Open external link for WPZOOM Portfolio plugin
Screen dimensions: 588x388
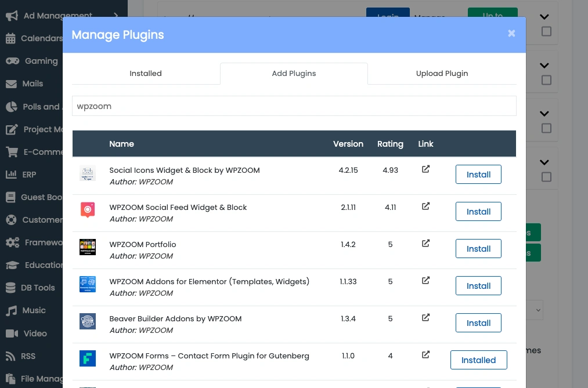425,244
